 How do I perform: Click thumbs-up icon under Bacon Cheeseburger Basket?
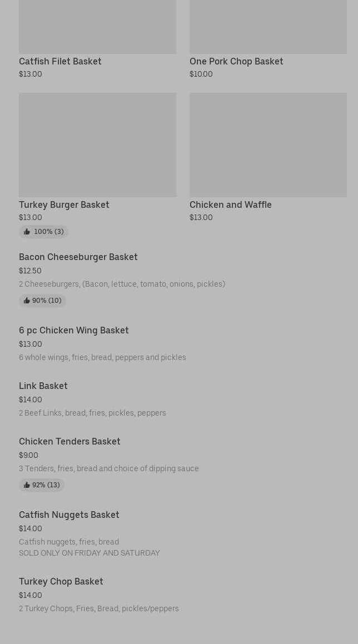click(27, 301)
